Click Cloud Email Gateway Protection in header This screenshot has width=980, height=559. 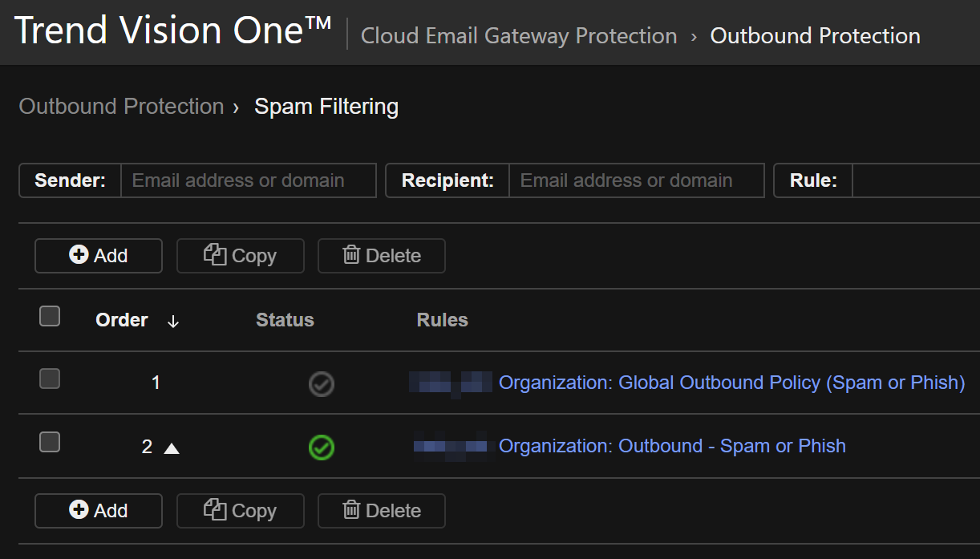tap(519, 36)
